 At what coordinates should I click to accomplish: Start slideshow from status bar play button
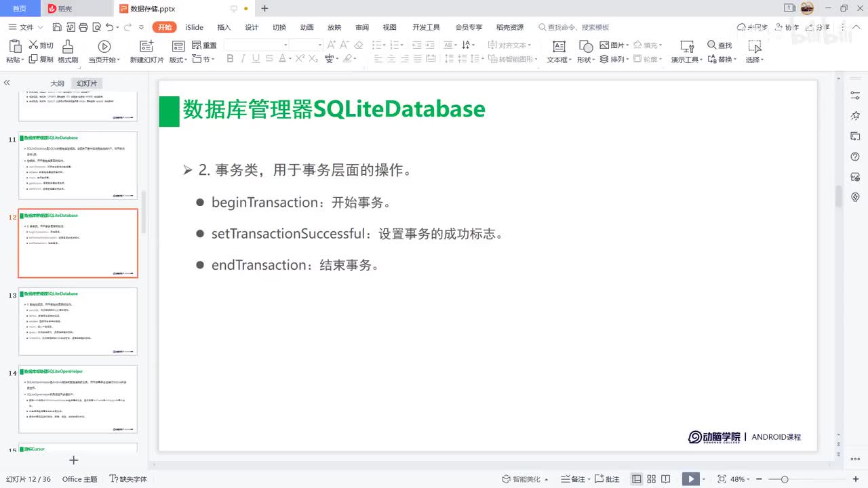pyautogui.click(x=690, y=479)
